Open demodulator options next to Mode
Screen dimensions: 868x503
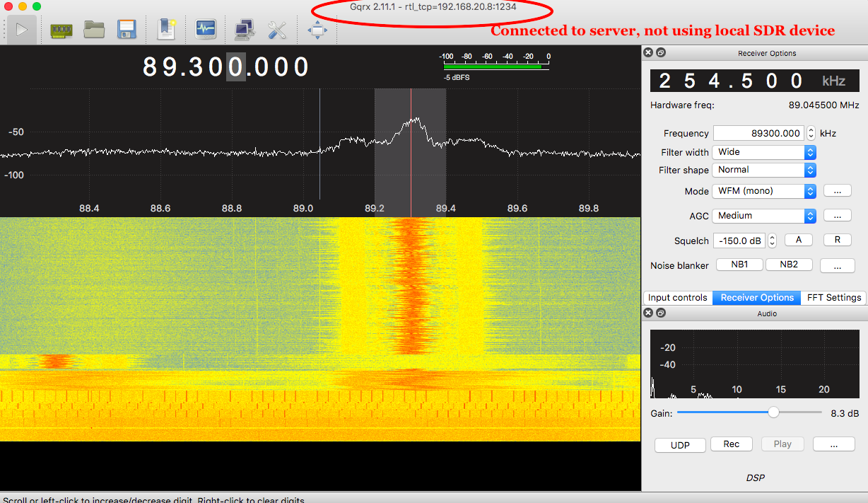pyautogui.click(x=837, y=191)
